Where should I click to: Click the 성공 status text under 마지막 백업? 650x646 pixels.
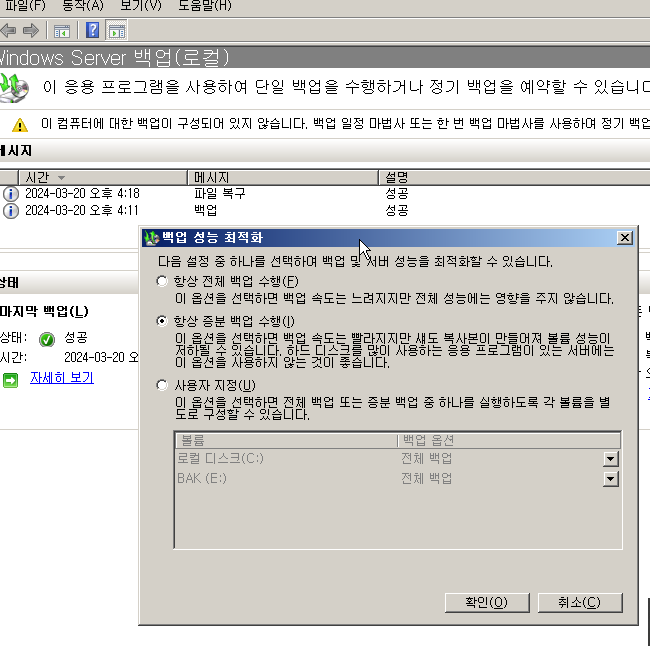(76, 338)
